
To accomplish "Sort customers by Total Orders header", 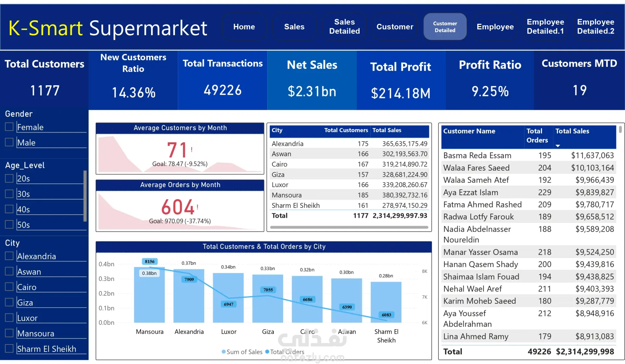I will [537, 135].
